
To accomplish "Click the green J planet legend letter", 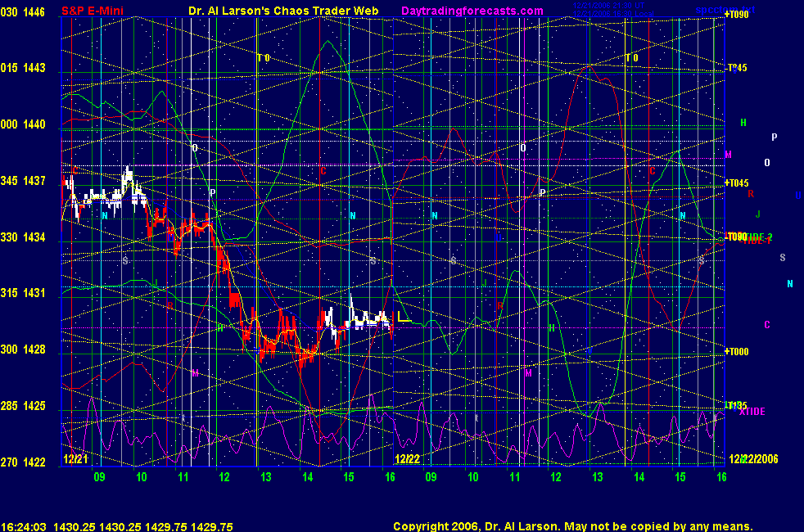I will 758,214.
